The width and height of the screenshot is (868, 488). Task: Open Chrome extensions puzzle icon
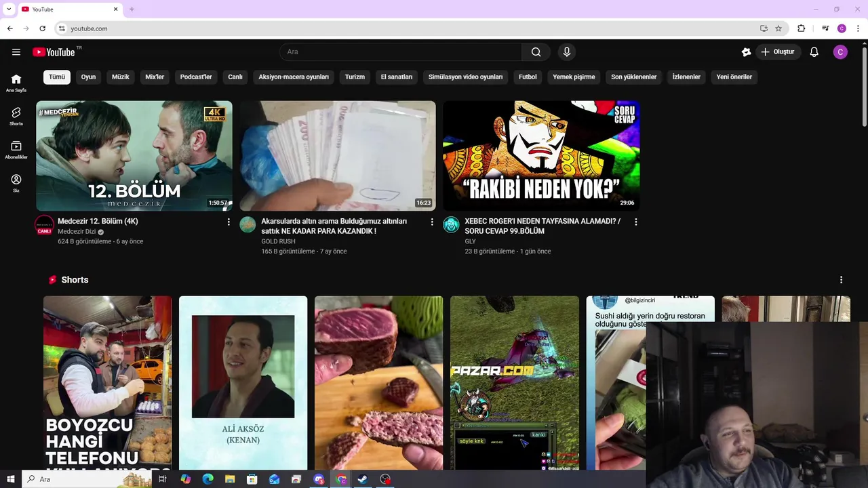[801, 28]
